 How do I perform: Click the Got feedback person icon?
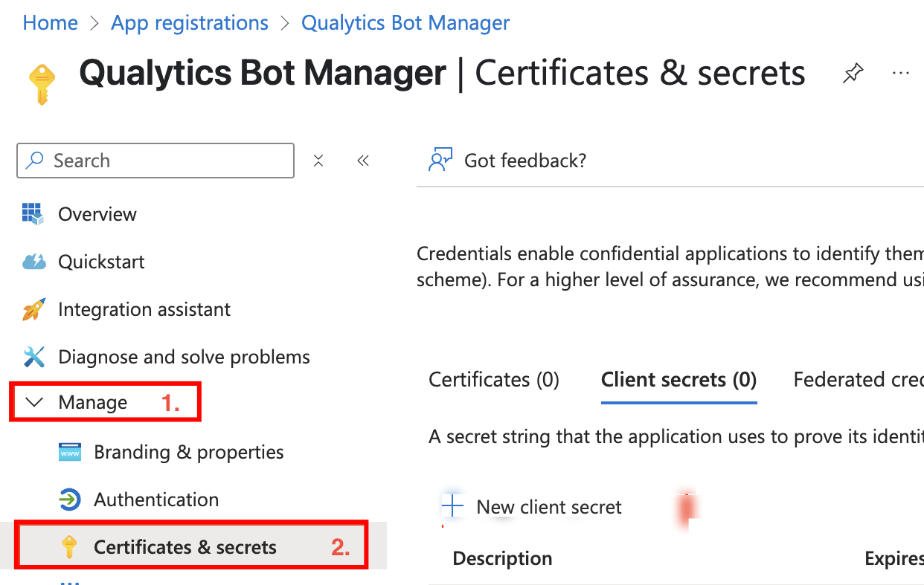(x=440, y=159)
